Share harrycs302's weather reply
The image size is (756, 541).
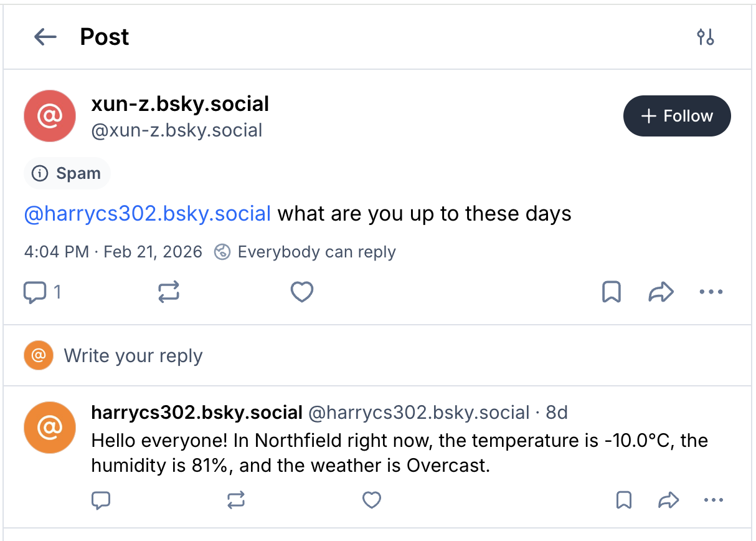[x=669, y=500]
